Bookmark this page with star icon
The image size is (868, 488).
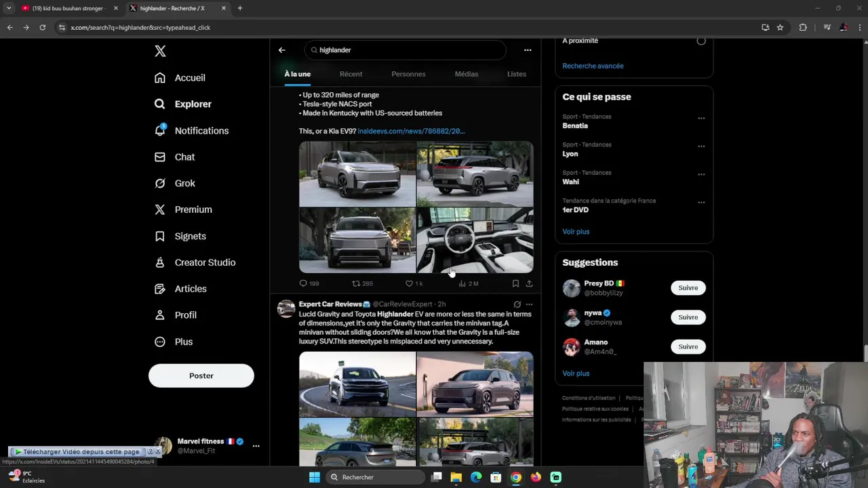pos(780,28)
